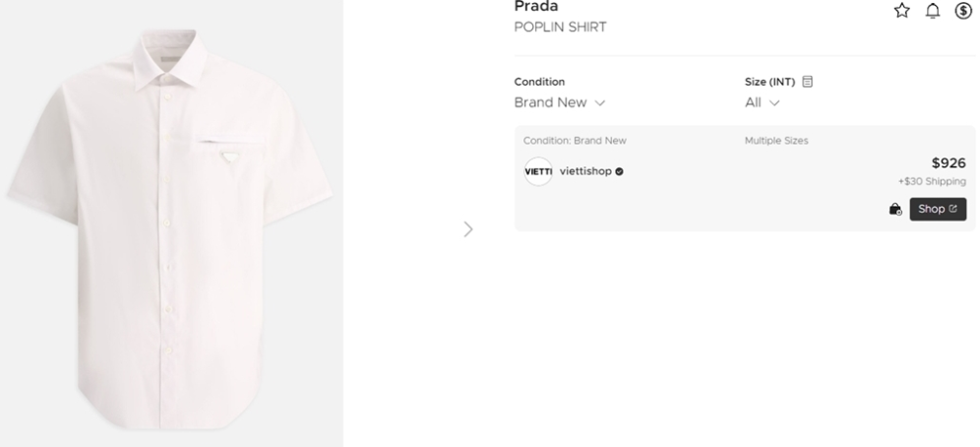Open the size guide icon beside Size (INT)
This screenshot has width=980, height=447.
tap(808, 82)
